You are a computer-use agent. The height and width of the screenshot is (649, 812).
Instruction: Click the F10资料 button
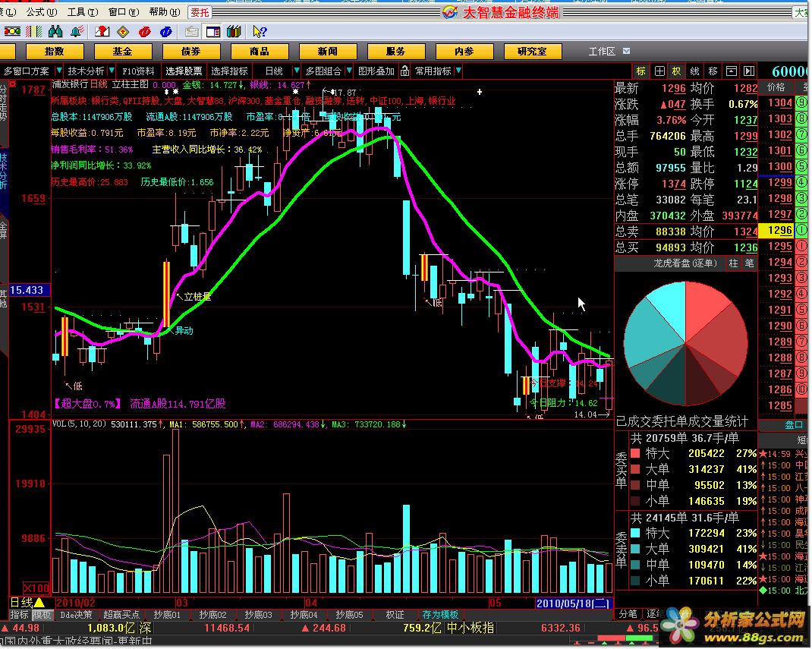138,71
